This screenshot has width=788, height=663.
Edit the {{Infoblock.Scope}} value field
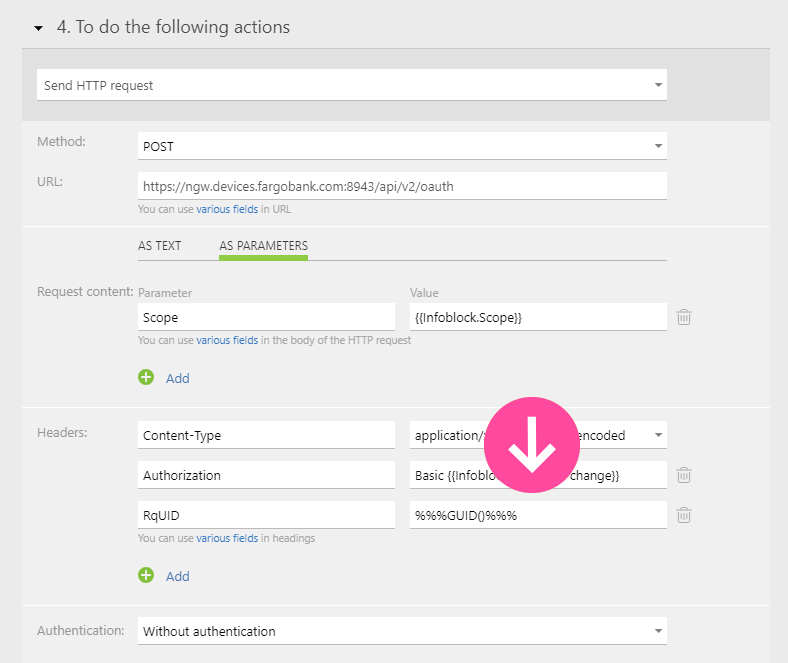pos(537,317)
